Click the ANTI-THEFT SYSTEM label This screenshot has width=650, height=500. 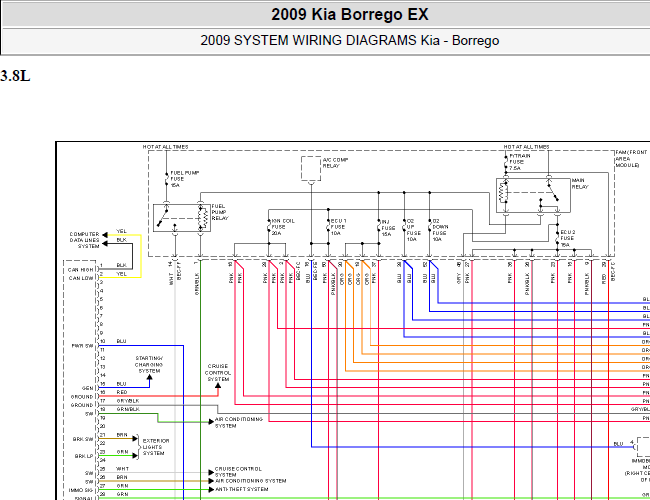(242, 489)
